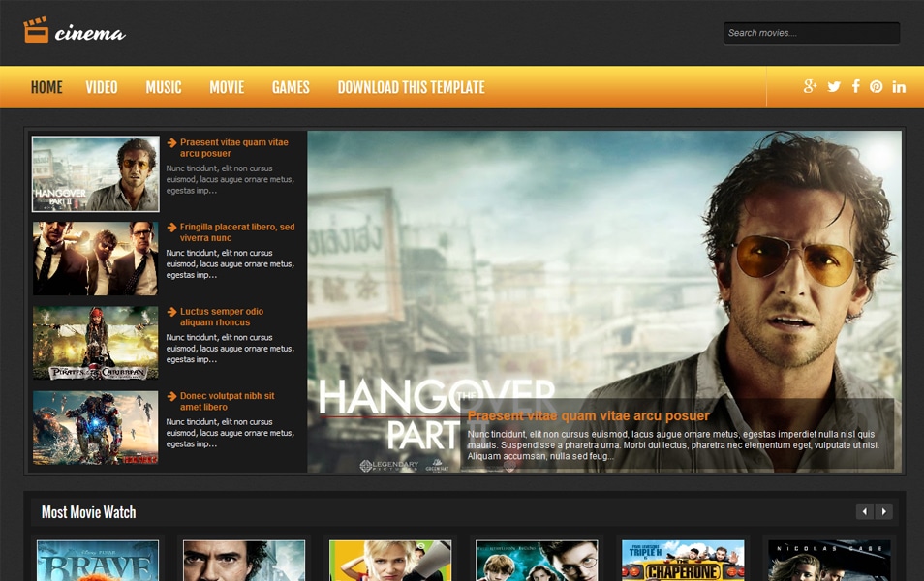Click arrow icon beside Fringilla placerat libero

pyautogui.click(x=172, y=227)
